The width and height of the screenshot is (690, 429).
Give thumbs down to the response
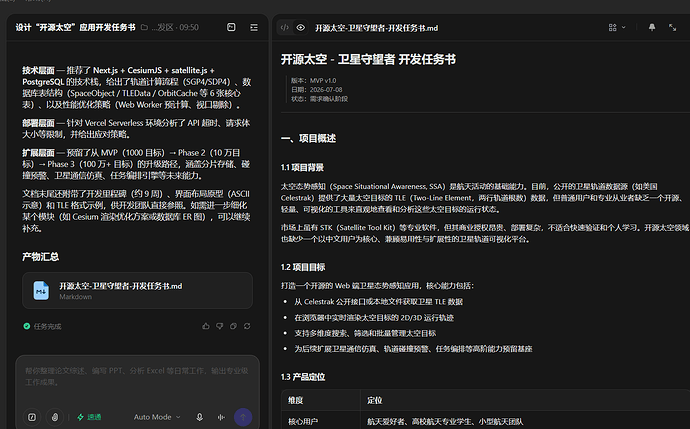219,326
